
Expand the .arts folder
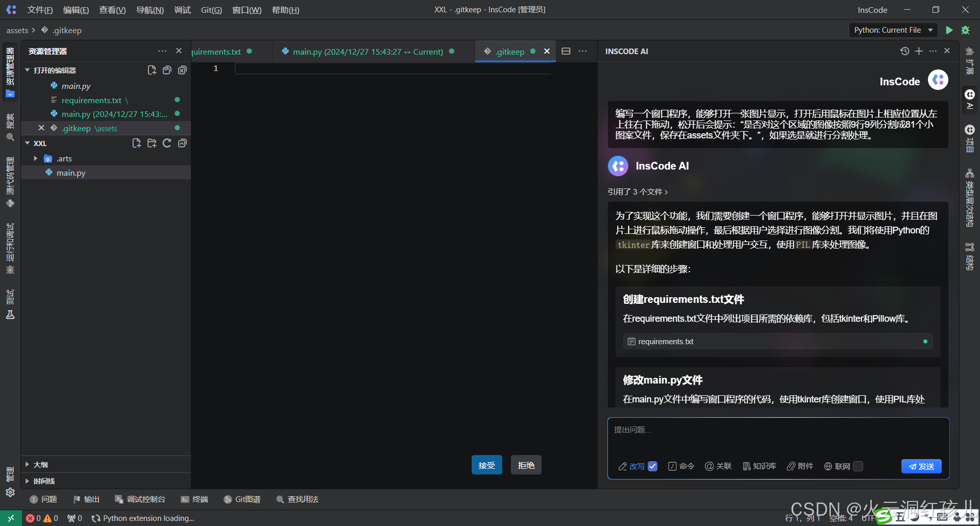click(x=35, y=158)
